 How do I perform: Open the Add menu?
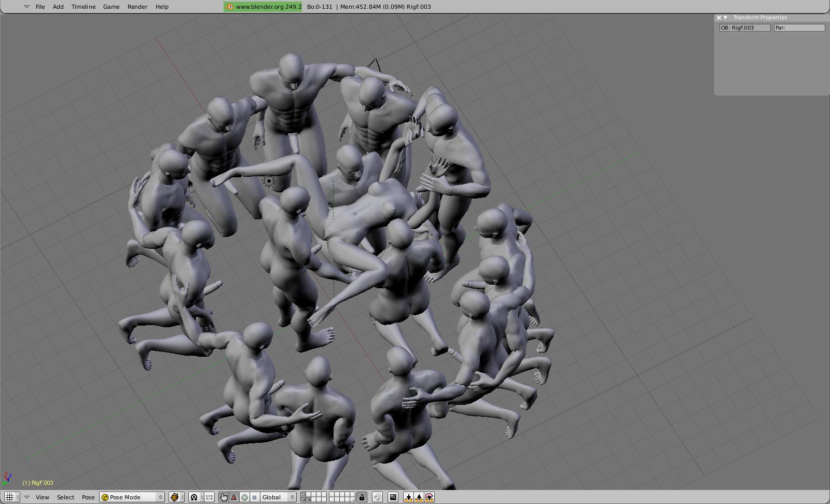58,7
